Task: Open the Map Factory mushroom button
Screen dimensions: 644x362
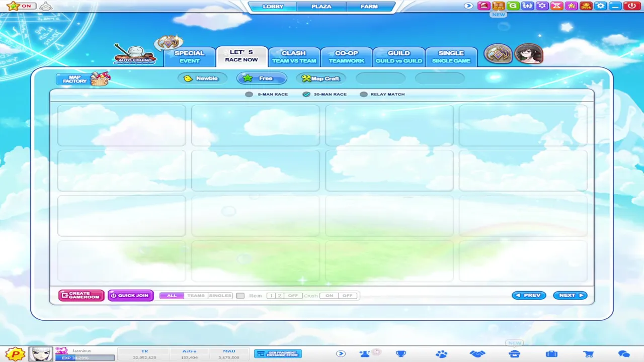Action: pos(84,79)
